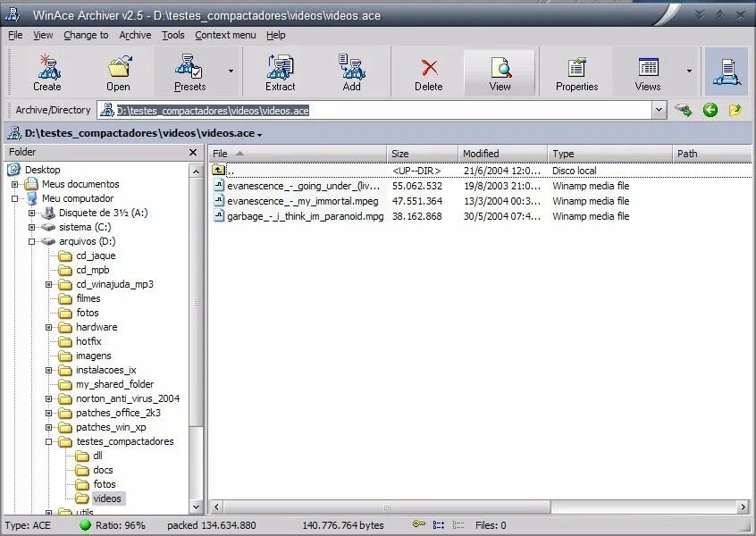
Task: Open the Change to menu
Action: (86, 35)
